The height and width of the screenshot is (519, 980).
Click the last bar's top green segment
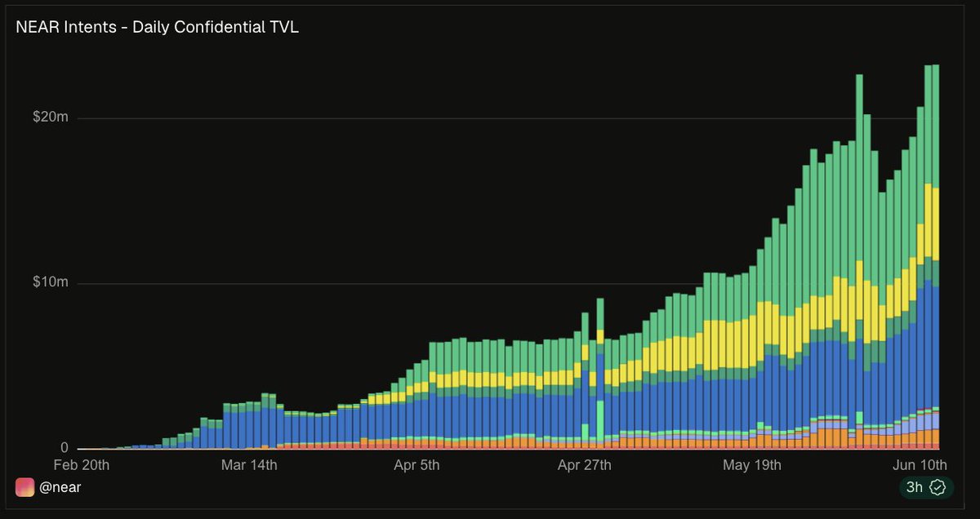(935, 126)
